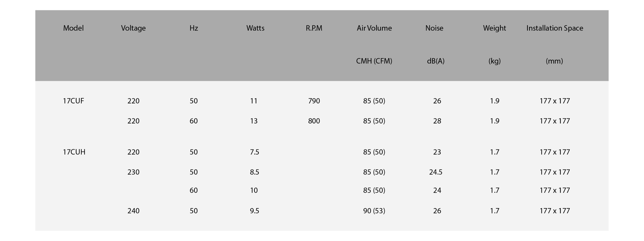Viewport: 644px width, 241px height.
Task: Select the 90 (53) air volume cell
Action: point(374,211)
